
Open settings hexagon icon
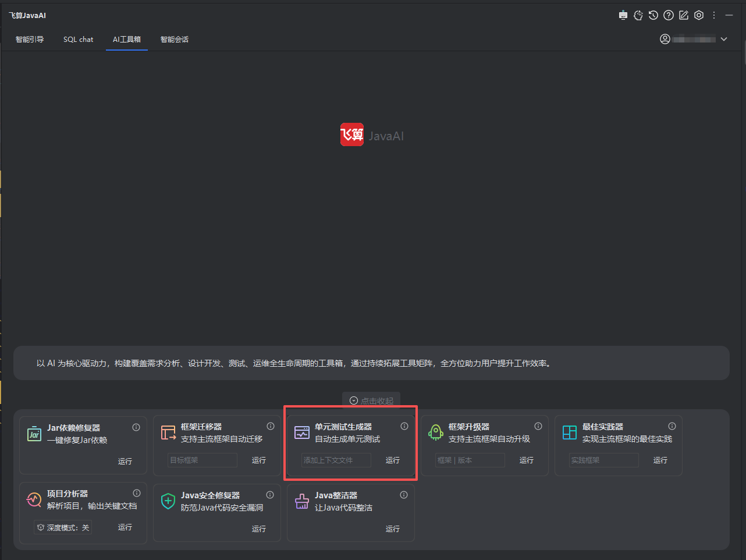(x=699, y=15)
